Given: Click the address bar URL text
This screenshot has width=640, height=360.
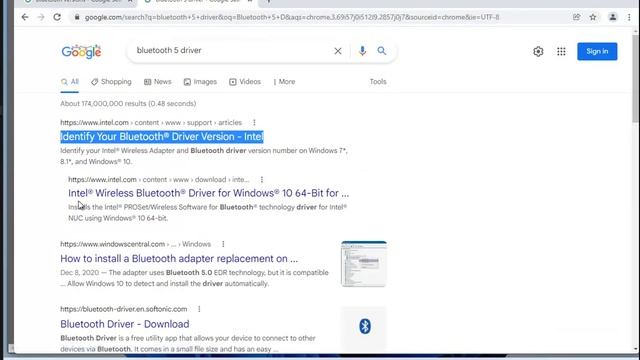Looking at the screenshot, I should 292,17.
